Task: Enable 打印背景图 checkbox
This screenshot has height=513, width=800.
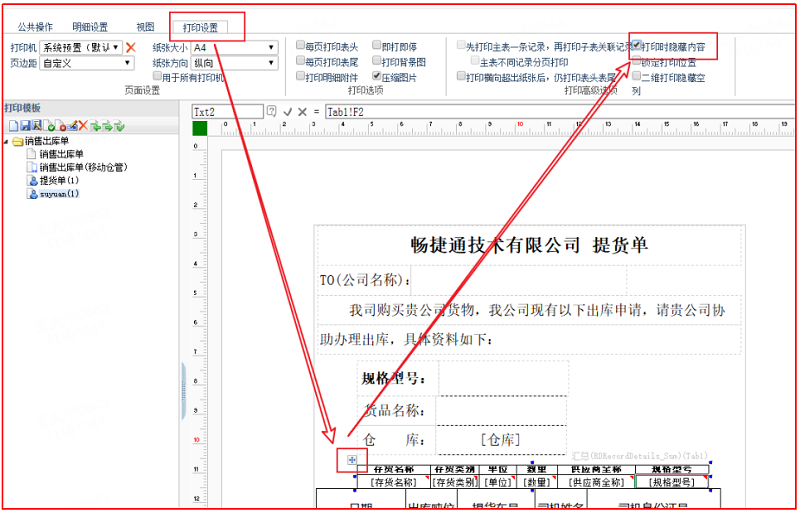Action: (x=377, y=61)
